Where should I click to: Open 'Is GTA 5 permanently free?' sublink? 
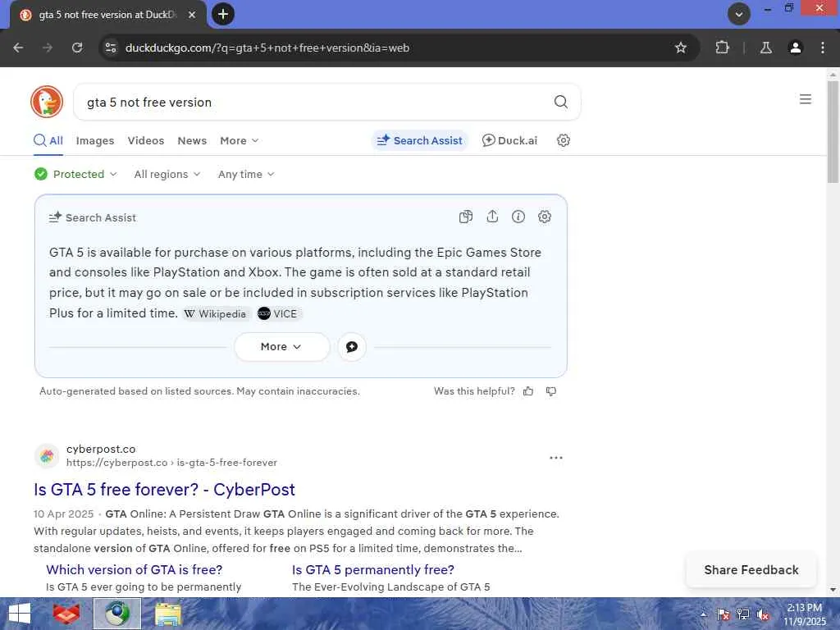[373, 569]
